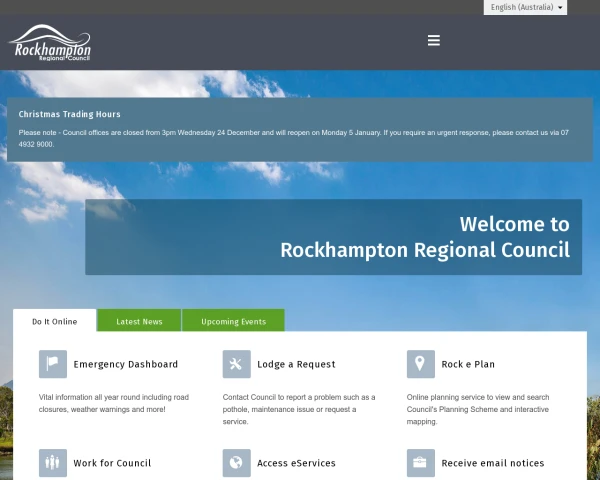Switch to the Upcoming Events tab

click(233, 321)
